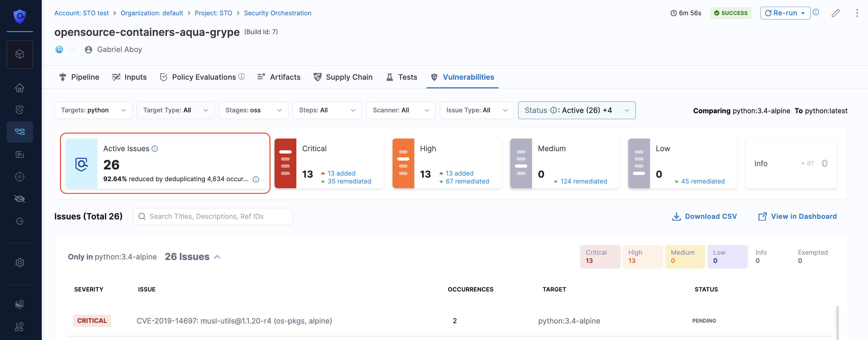Click the Harness shield logo in sidebar
The width and height of the screenshot is (868, 340).
pyautogui.click(x=19, y=16)
